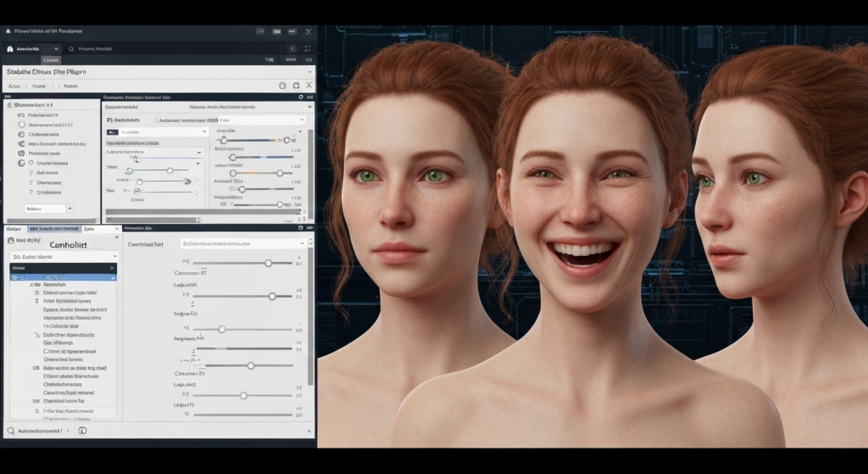868x474 pixels.
Task: Select the circle radio button beside Staimenare
Action: click(x=21, y=124)
